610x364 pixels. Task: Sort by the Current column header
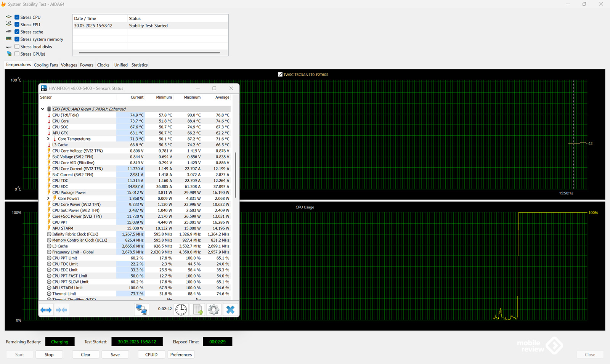[x=137, y=98]
